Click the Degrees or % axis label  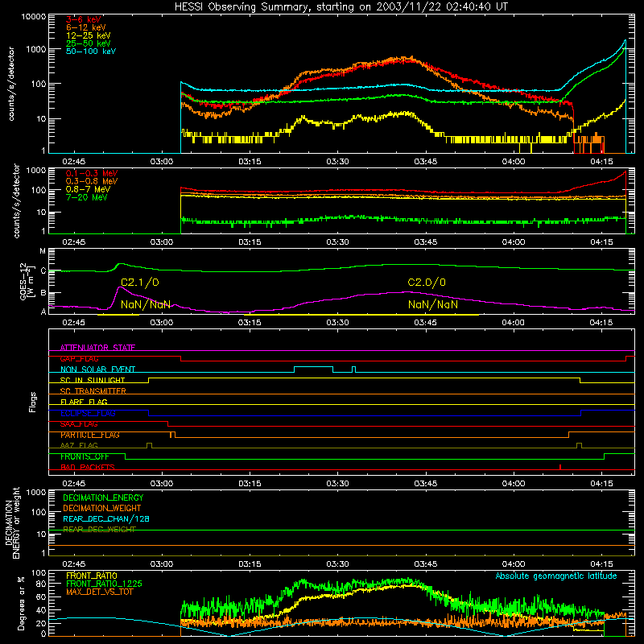pyautogui.click(x=21, y=603)
